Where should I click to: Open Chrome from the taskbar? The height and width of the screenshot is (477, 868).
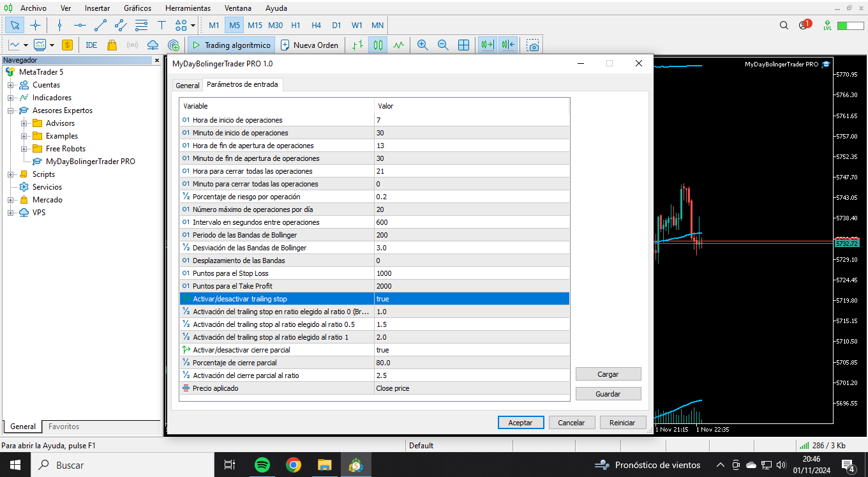tap(294, 465)
